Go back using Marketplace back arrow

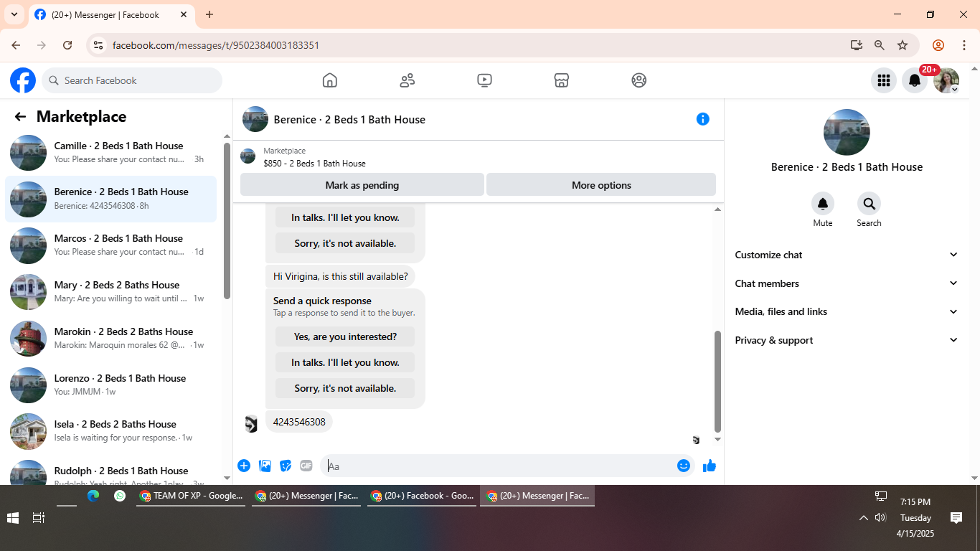[20, 117]
